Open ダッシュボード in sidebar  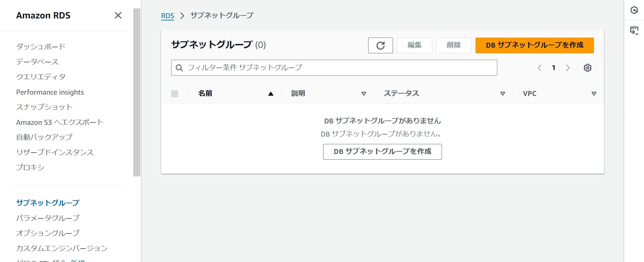[41, 47]
